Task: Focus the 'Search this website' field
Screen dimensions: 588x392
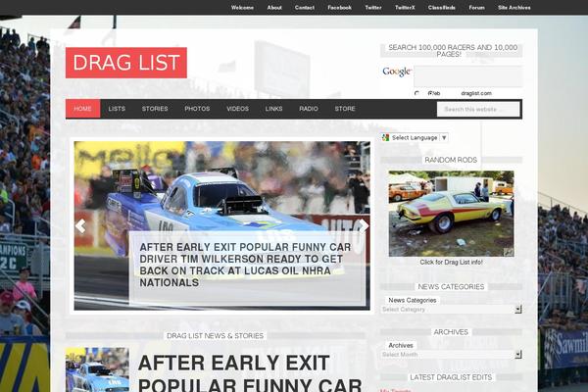Action: coord(478,109)
